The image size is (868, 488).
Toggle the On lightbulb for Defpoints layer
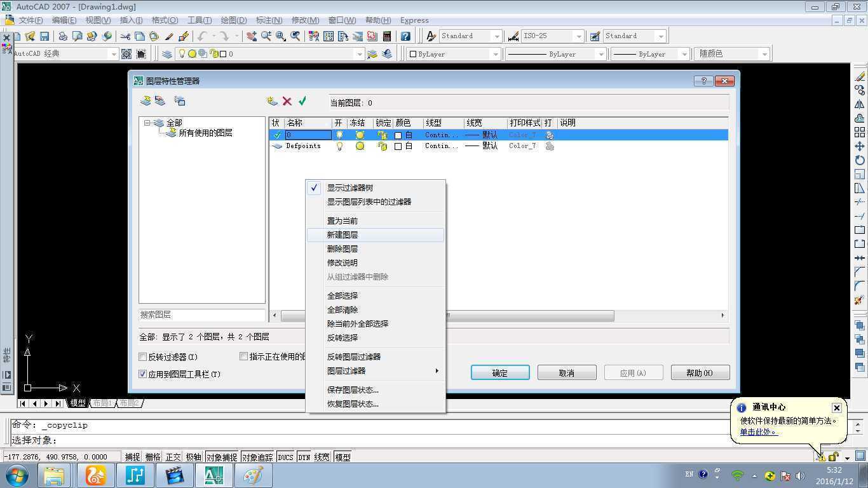point(339,146)
